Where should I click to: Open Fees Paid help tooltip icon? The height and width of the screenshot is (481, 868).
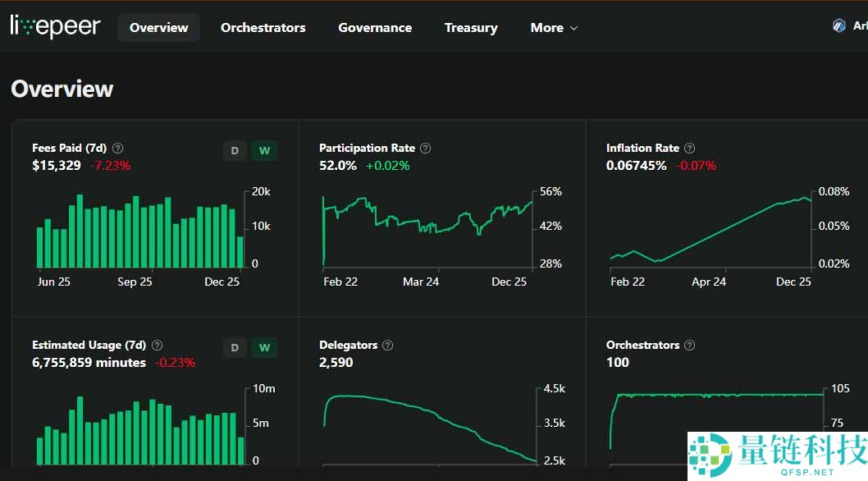tap(118, 149)
